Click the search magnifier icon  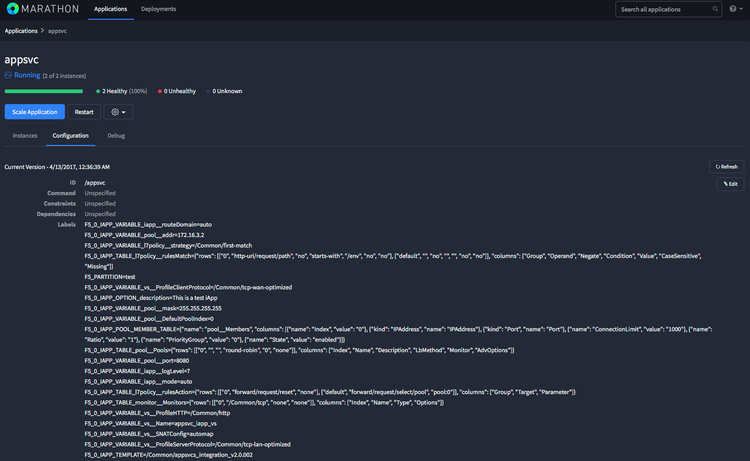point(715,9)
